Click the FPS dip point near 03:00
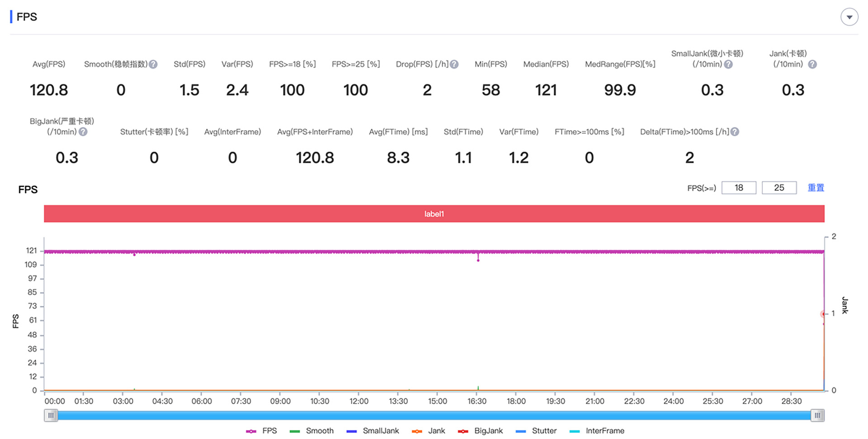868x439 pixels. point(134,255)
